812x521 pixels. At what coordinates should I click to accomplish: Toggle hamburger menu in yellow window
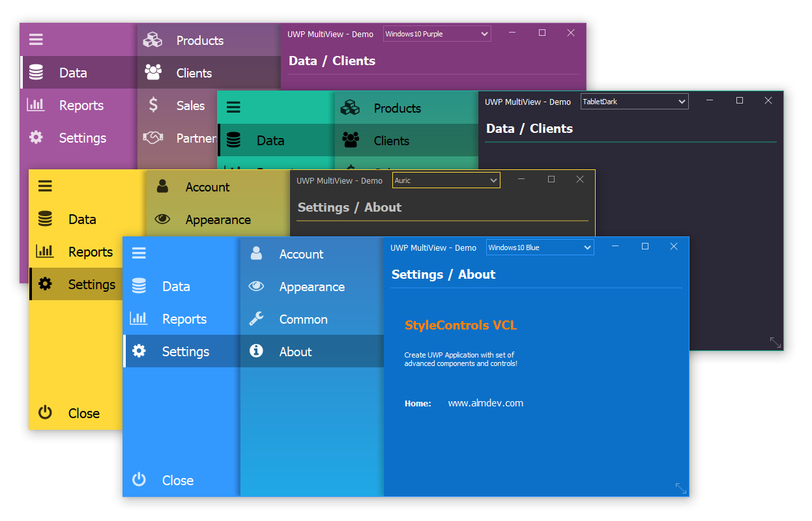(45, 186)
